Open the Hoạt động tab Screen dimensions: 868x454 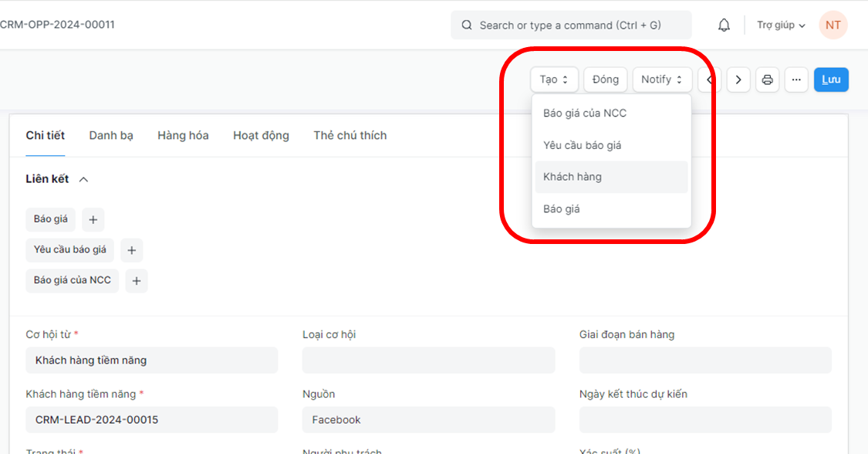point(261,135)
